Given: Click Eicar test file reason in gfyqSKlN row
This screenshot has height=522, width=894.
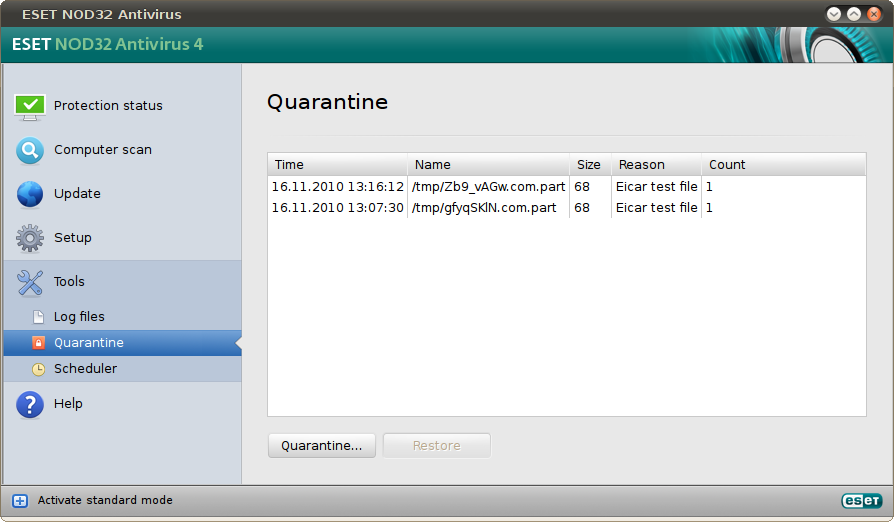Looking at the screenshot, I should coord(656,208).
